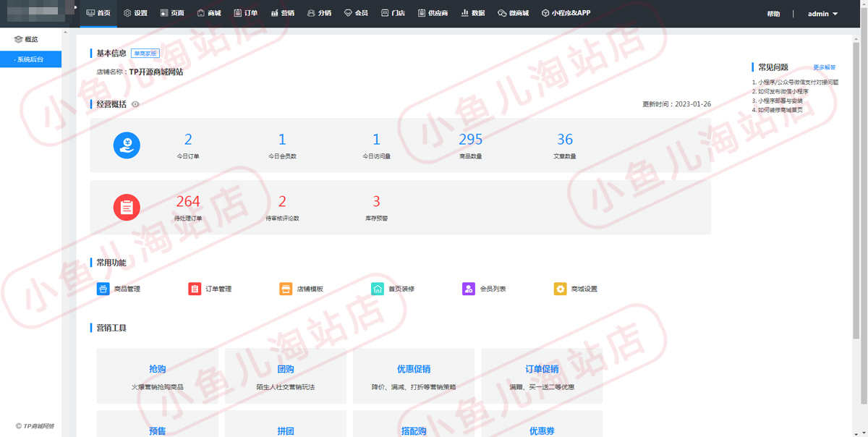Open the 分销 distribution nav item
Viewport: 868px width, 437px height.
point(319,13)
